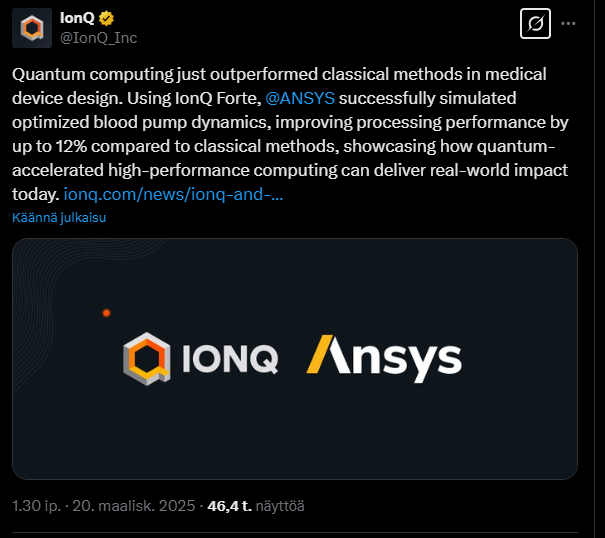
Task: Click the Ansys logo in the image
Action: coord(383,358)
